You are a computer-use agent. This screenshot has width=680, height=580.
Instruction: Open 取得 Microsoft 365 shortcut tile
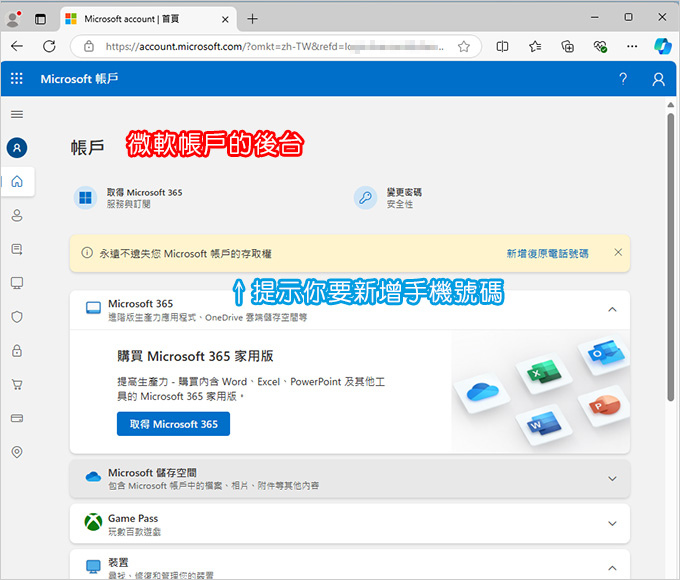[128, 198]
